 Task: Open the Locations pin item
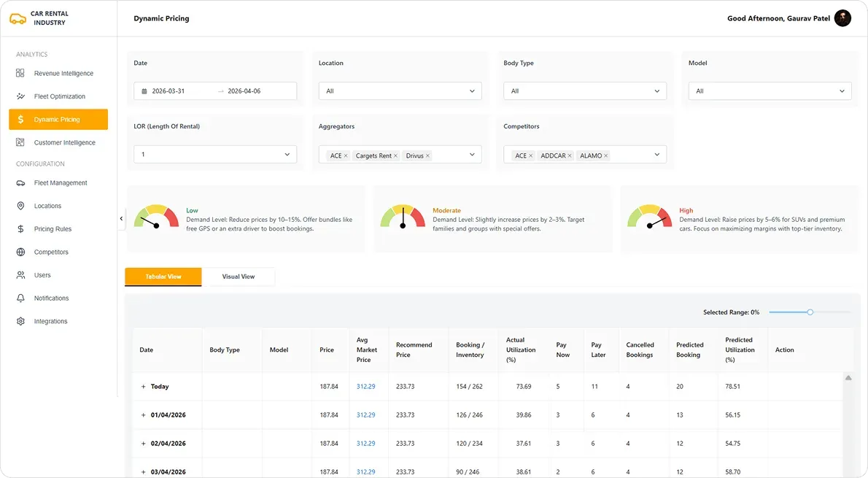click(47, 206)
